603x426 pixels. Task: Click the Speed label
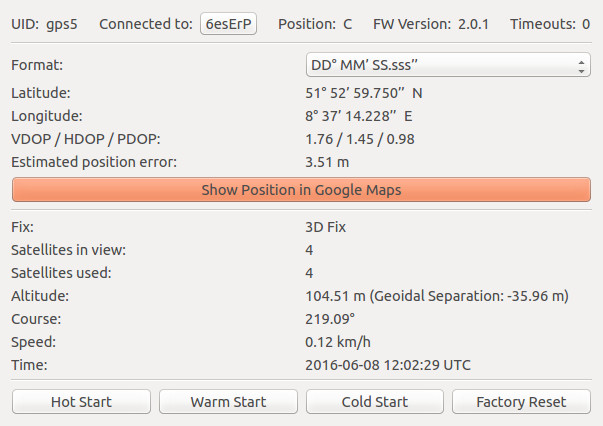click(33, 342)
